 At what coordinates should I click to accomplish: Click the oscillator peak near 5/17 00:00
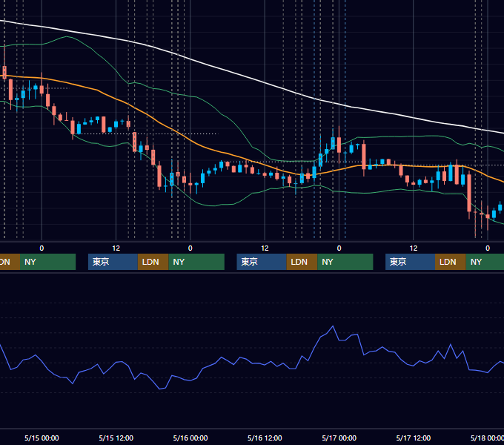(x=333, y=326)
